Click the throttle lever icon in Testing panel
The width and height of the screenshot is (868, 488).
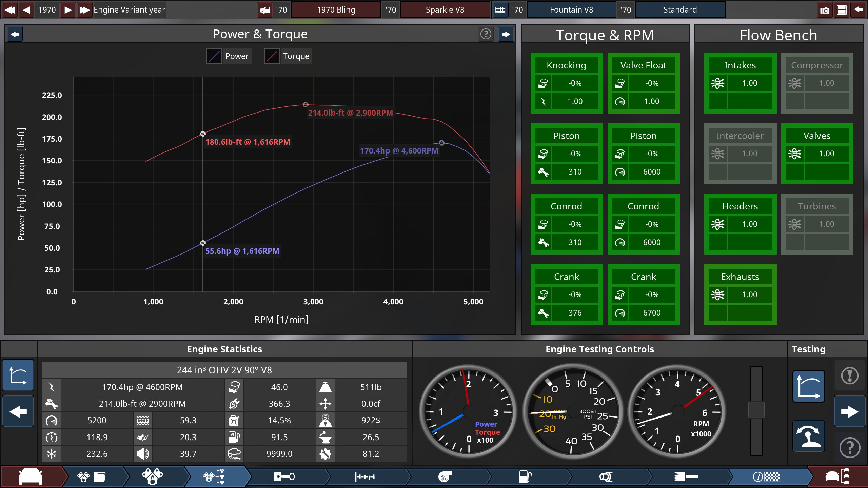coord(808,436)
